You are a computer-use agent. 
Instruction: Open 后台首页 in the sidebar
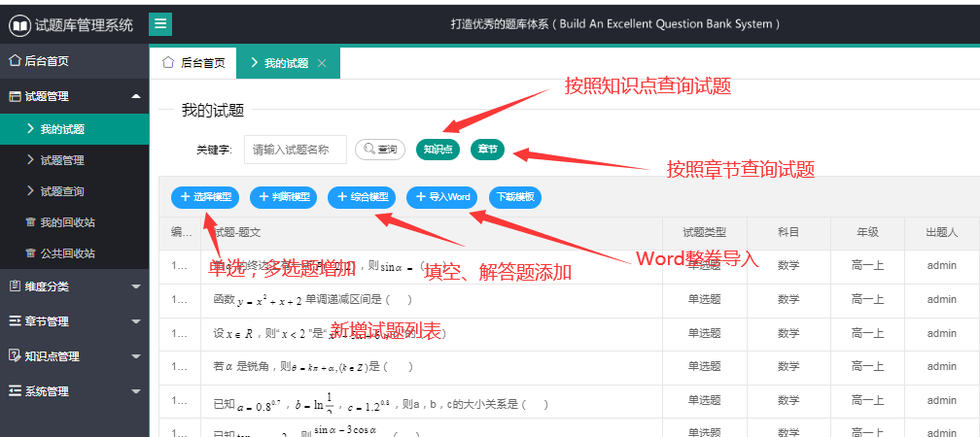(x=46, y=61)
